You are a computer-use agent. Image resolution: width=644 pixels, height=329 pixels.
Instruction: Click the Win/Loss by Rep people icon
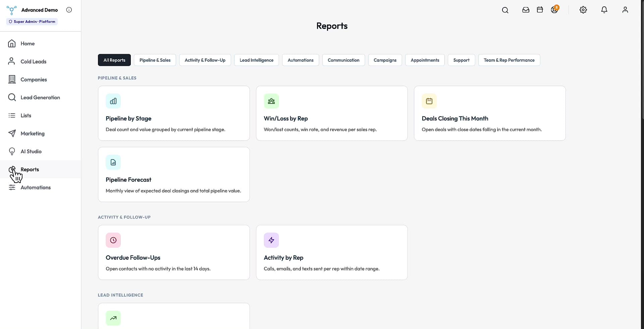[271, 101]
